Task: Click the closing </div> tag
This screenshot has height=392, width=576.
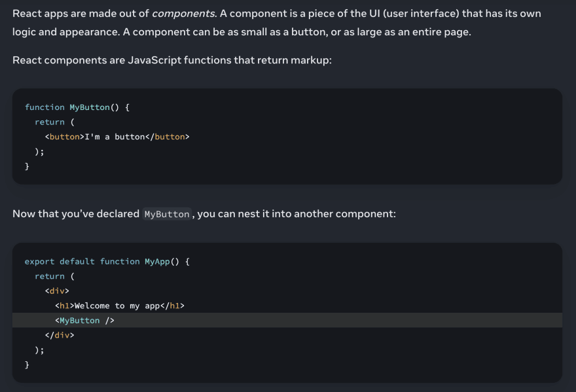Action: coord(60,335)
